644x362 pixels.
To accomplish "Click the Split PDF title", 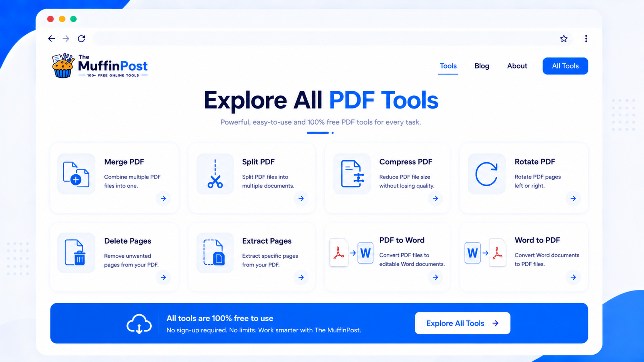I will 258,162.
